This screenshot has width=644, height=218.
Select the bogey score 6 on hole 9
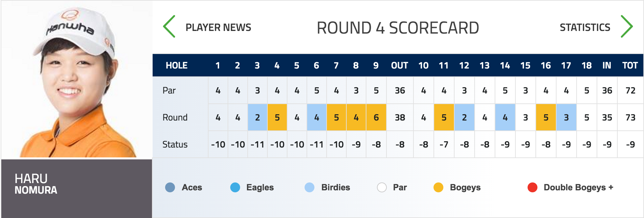pyautogui.click(x=376, y=117)
